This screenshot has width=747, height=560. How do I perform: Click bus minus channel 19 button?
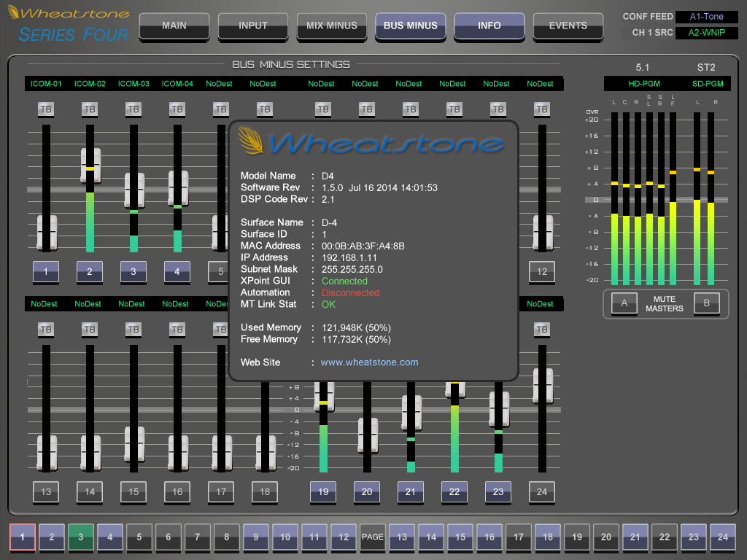(x=323, y=492)
